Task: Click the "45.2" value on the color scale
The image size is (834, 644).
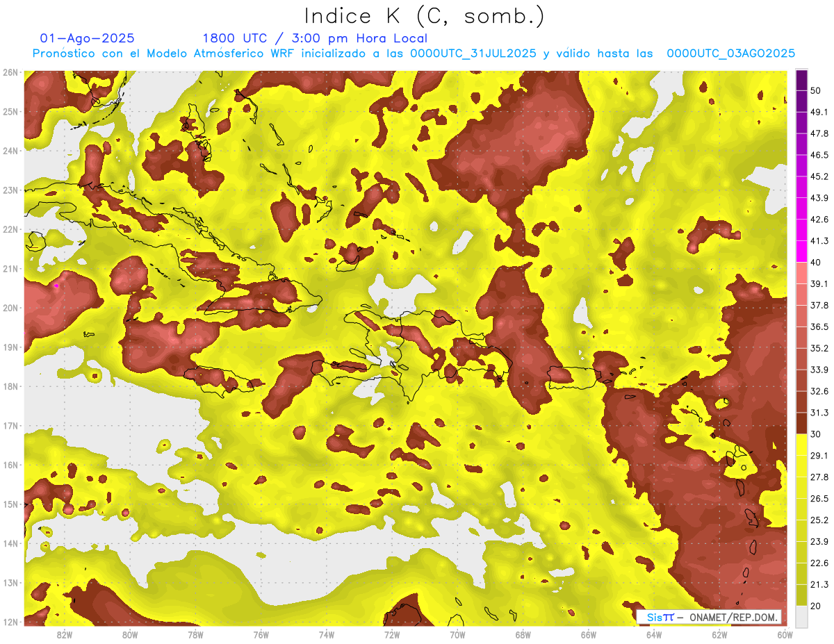Action: (819, 176)
